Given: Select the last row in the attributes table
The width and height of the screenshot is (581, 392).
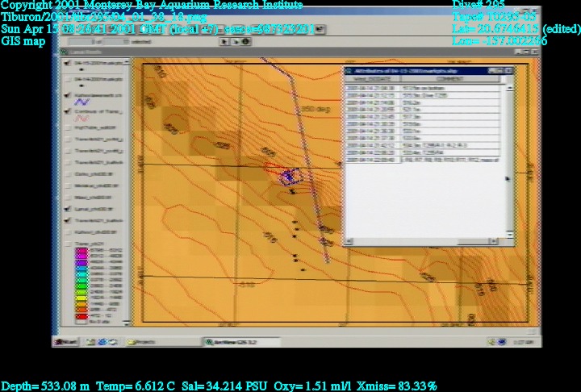Looking at the screenshot, I should click(428, 161).
